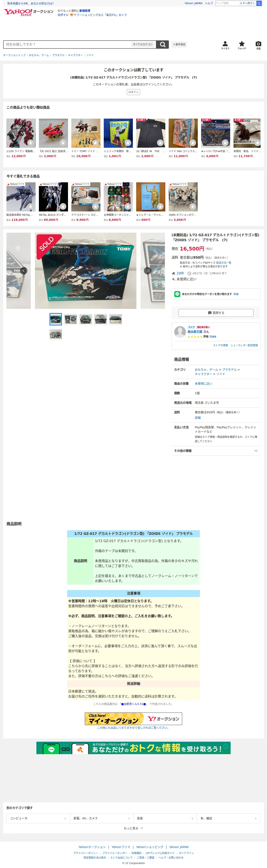Image resolution: width=267 pixels, height=868 pixels.
Task: Click the shipping 詳細 link under 送料
Action: (198, 418)
